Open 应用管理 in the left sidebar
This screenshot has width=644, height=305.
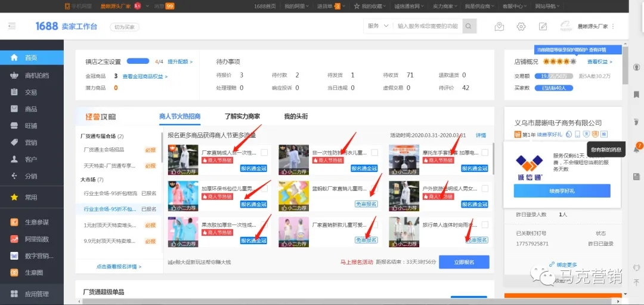[36, 294]
